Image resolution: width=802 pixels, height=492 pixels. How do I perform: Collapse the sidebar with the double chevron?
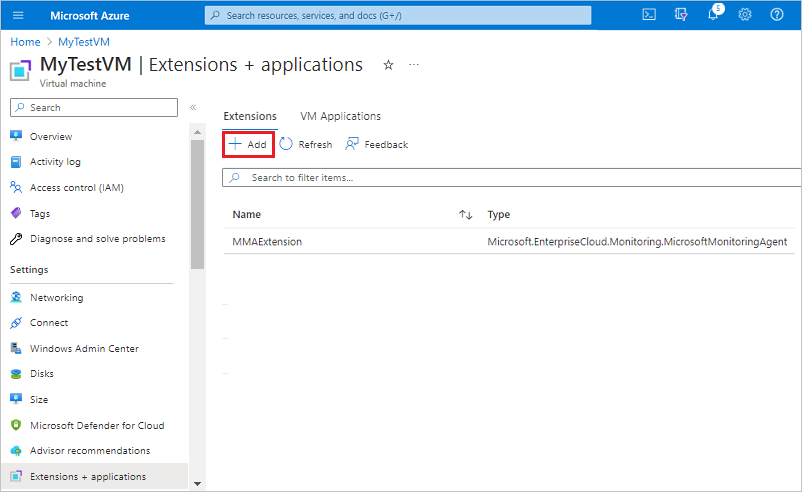[x=193, y=107]
